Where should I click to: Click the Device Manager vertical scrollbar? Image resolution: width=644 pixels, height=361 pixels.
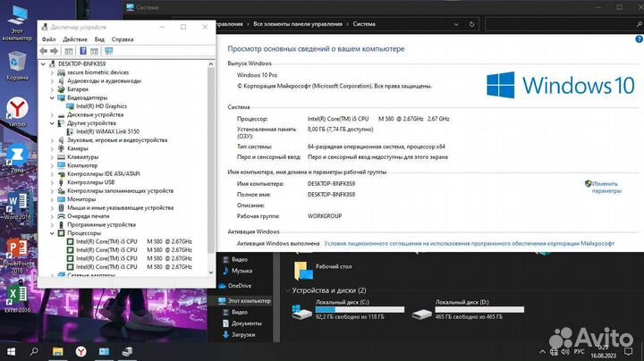click(211, 160)
